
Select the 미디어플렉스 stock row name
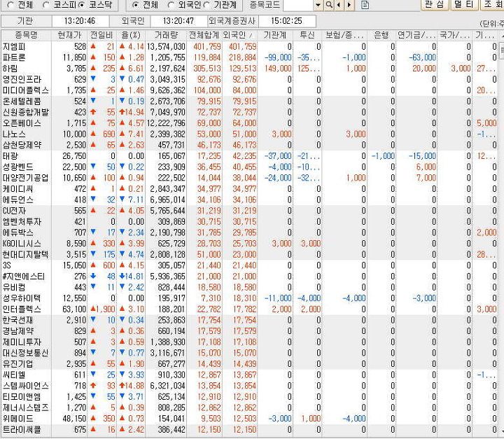(26, 90)
